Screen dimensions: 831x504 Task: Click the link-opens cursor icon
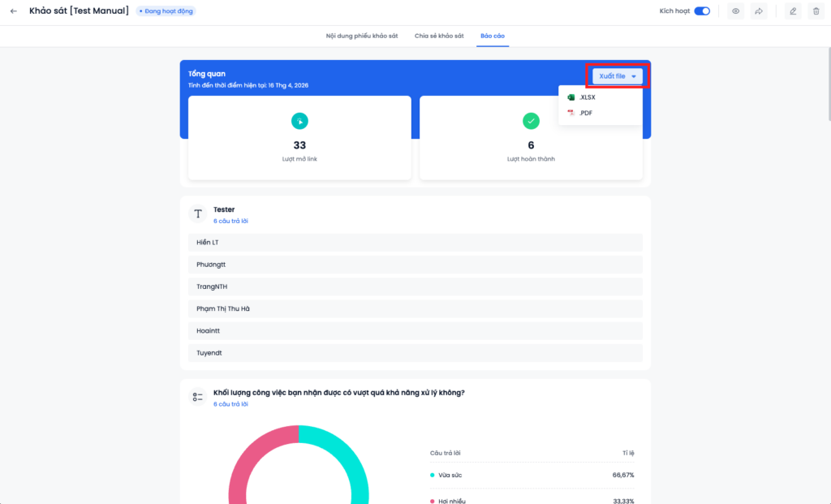pos(299,121)
